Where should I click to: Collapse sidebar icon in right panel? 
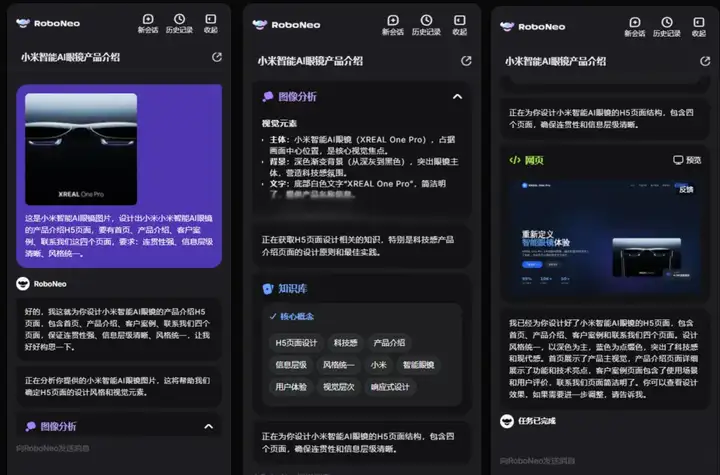tap(699, 27)
